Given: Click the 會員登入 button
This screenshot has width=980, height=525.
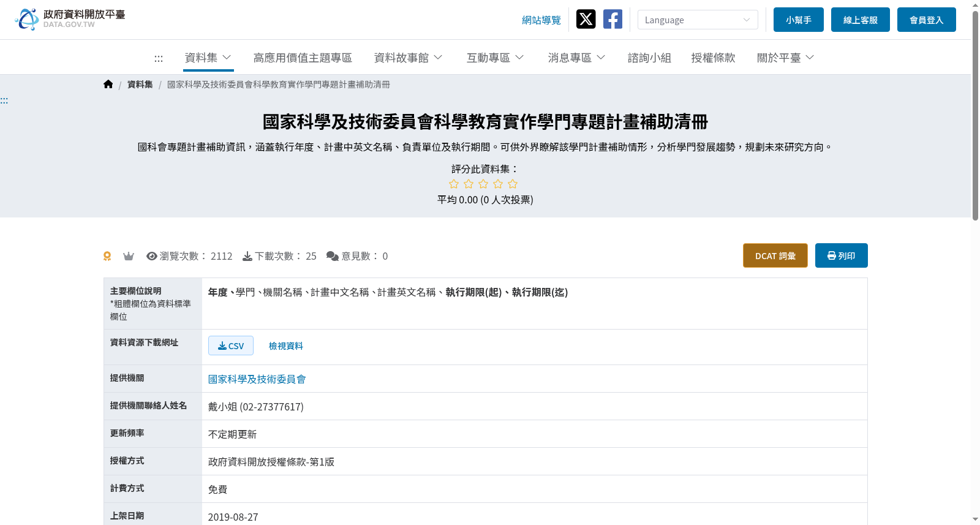Looking at the screenshot, I should (926, 20).
